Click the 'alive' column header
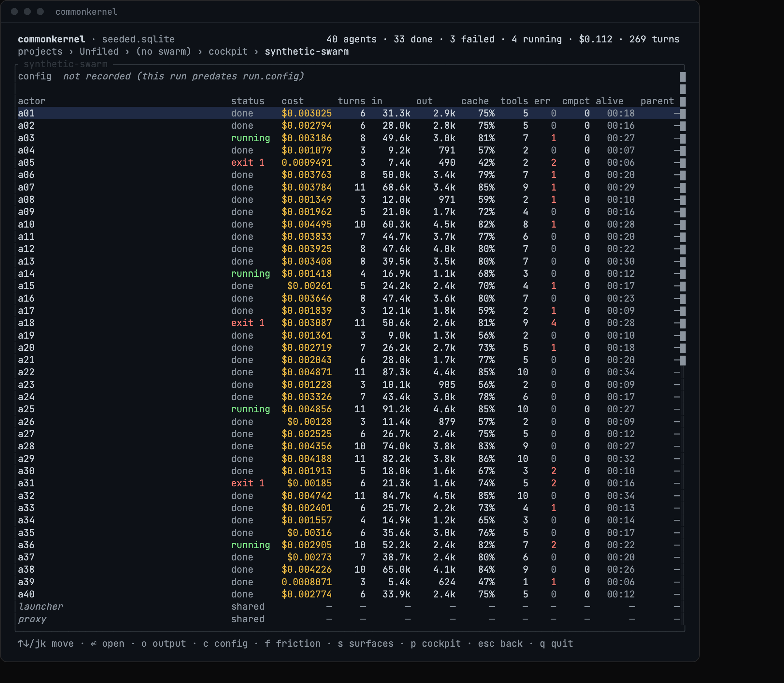This screenshot has width=784, height=683. 609,101
